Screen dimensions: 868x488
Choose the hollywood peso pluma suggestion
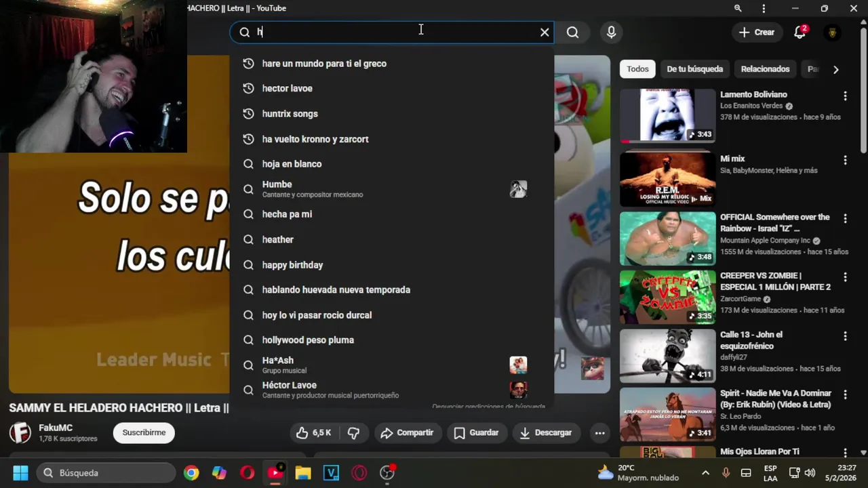392,340
